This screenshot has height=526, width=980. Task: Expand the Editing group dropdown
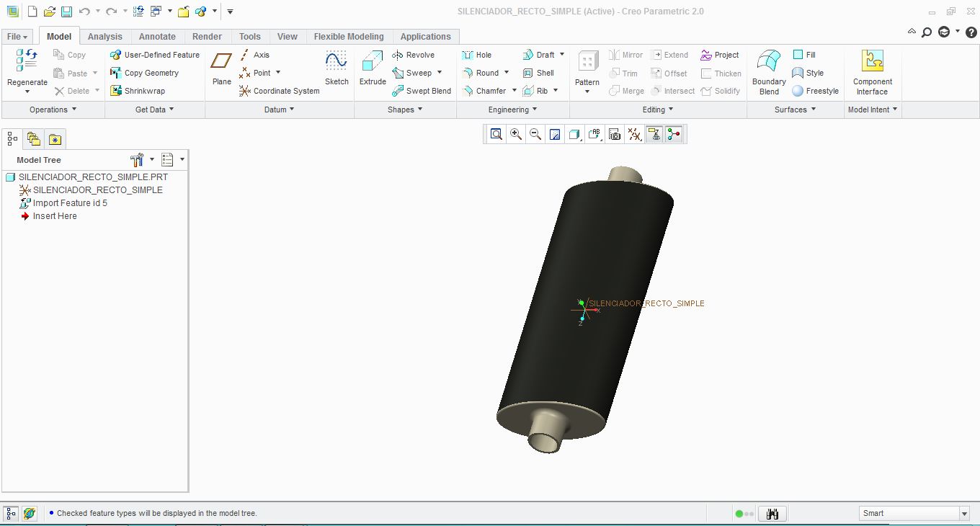click(x=658, y=110)
